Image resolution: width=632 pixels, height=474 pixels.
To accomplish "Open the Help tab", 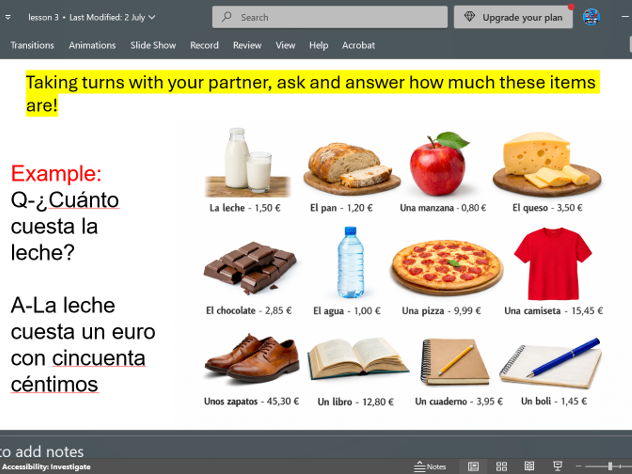I will coord(318,45).
